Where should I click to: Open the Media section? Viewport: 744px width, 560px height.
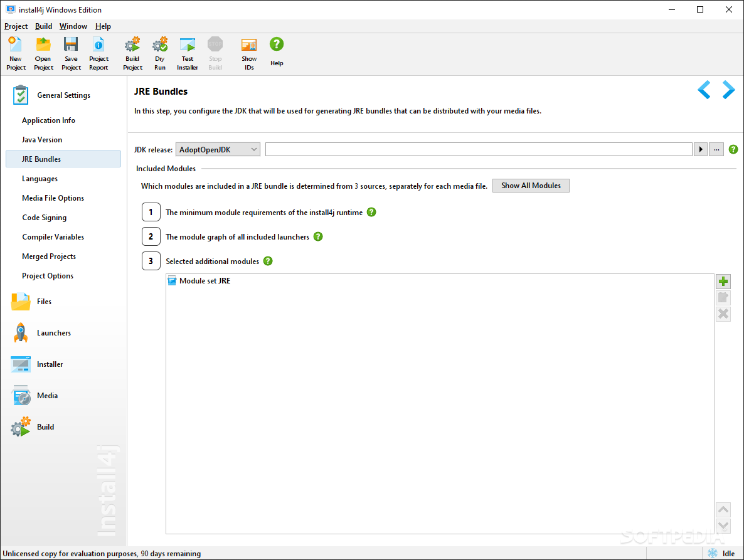[x=34, y=396]
